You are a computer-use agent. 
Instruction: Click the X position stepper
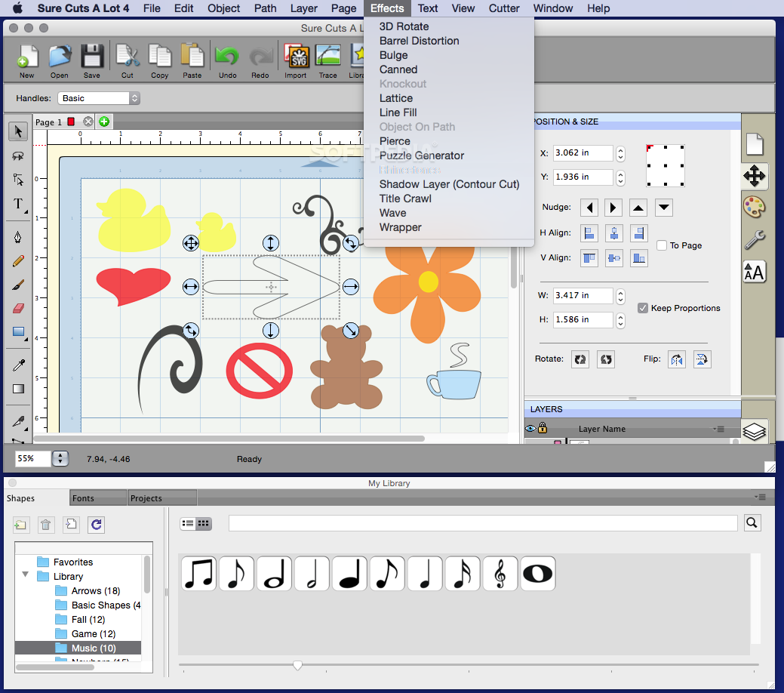(x=620, y=153)
